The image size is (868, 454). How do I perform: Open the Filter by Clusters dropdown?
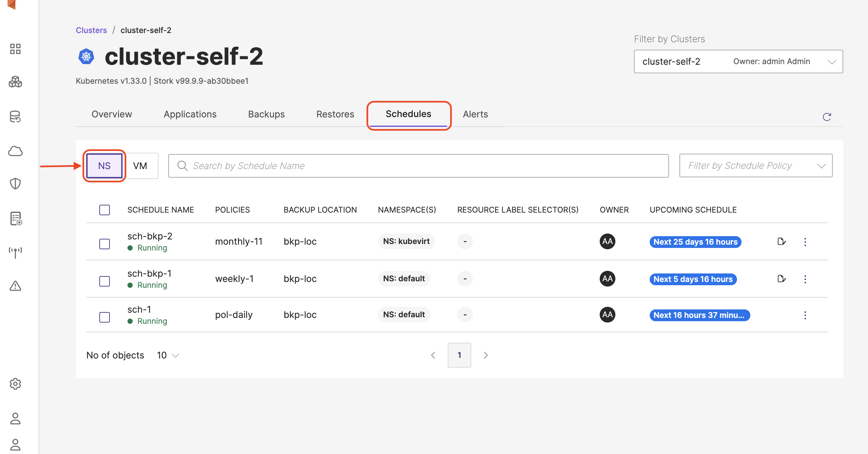(738, 61)
